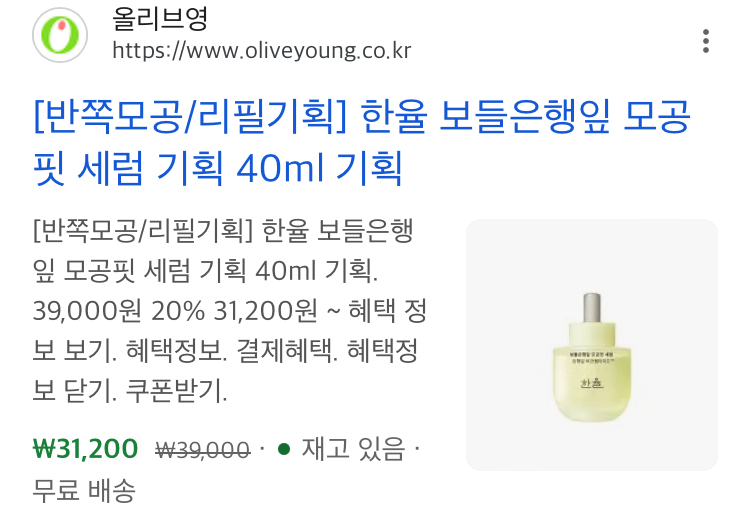This screenshot has width=750, height=526.
Task: Click the Olive Young green circle favicon
Action: tap(60, 35)
